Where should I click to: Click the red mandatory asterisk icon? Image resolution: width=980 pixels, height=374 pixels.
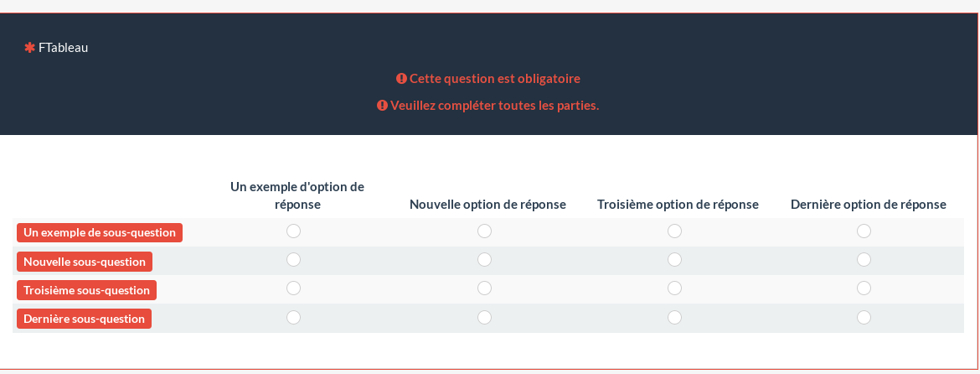point(29,48)
